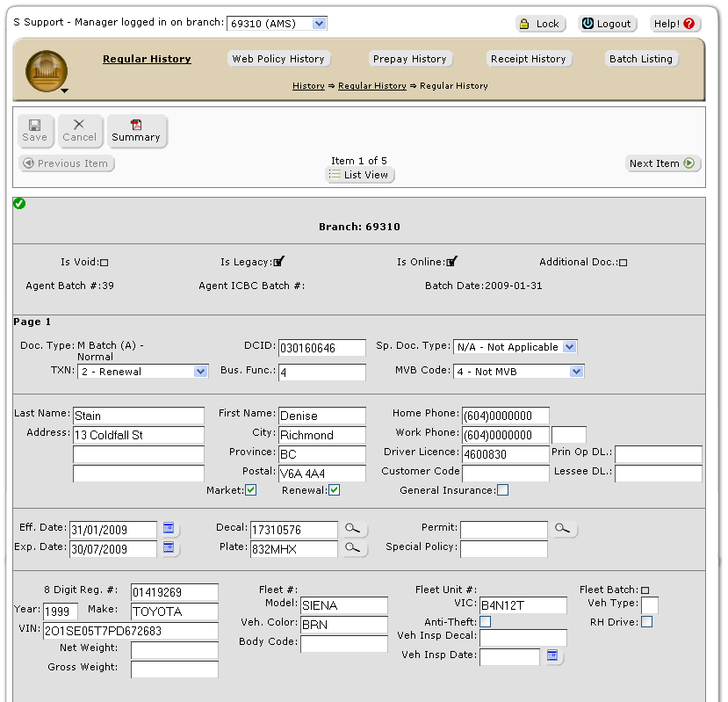Click the Plate search magnifier icon
Image resolution: width=728 pixels, height=702 pixels.
(x=352, y=548)
